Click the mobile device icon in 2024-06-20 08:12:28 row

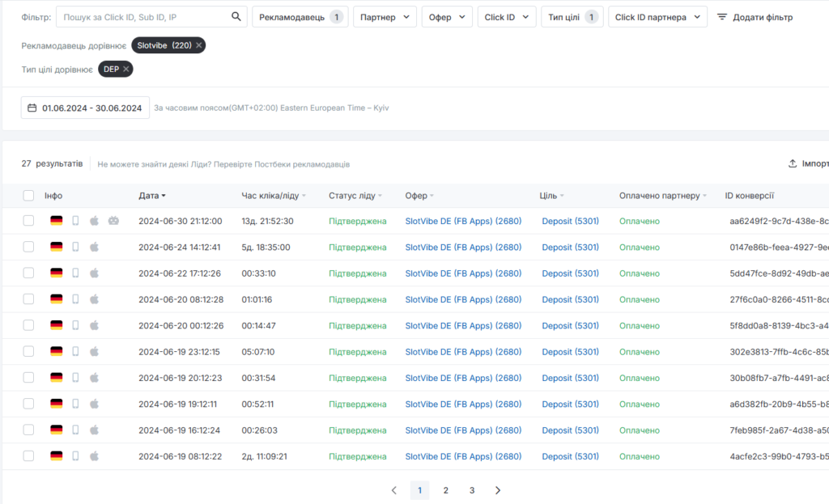75,299
